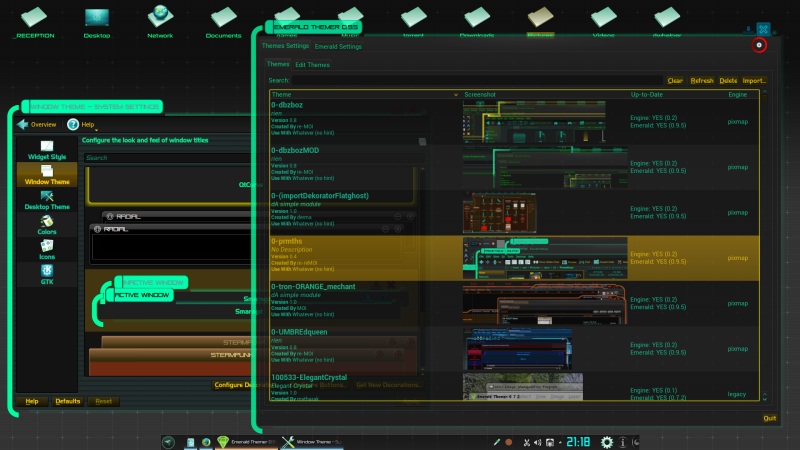Select Window Theme in System Settings sidebar

47,175
